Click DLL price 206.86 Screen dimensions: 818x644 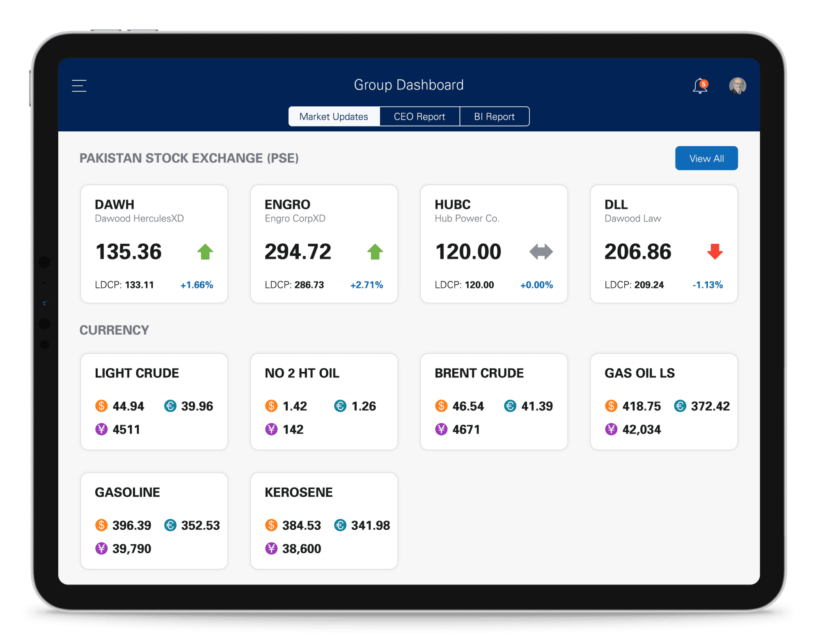tap(638, 252)
